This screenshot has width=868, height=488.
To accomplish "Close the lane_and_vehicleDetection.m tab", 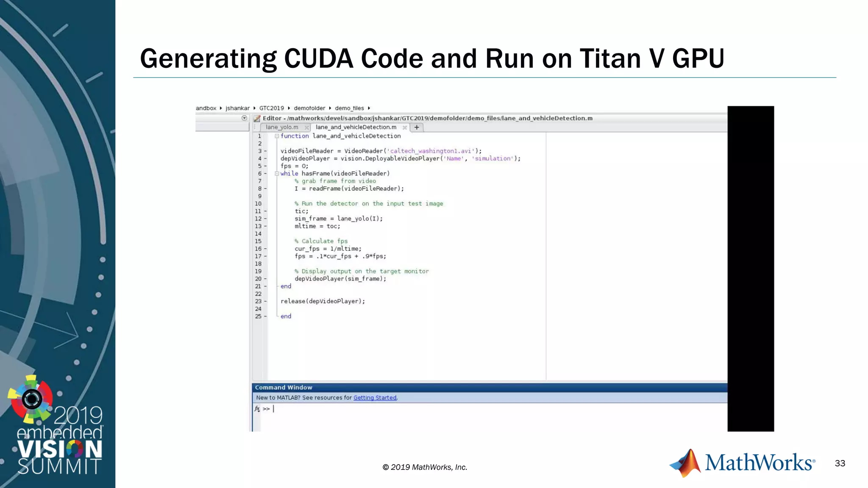I will coord(405,128).
